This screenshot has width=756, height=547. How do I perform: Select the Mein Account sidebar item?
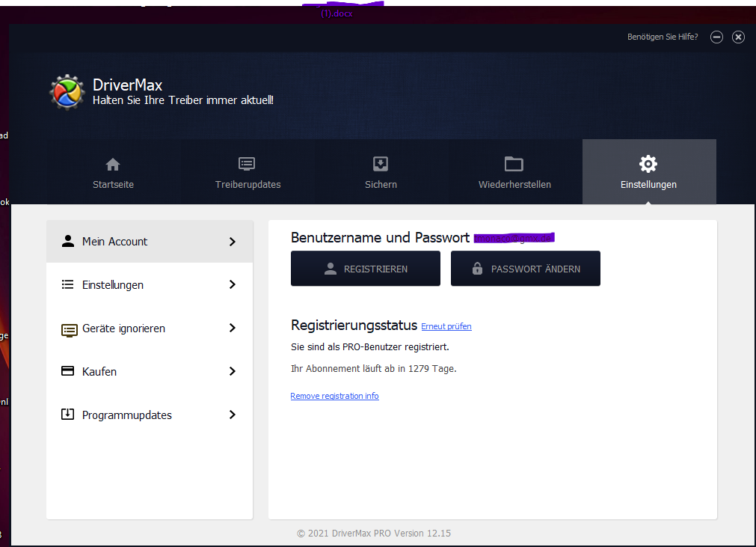[x=150, y=242]
